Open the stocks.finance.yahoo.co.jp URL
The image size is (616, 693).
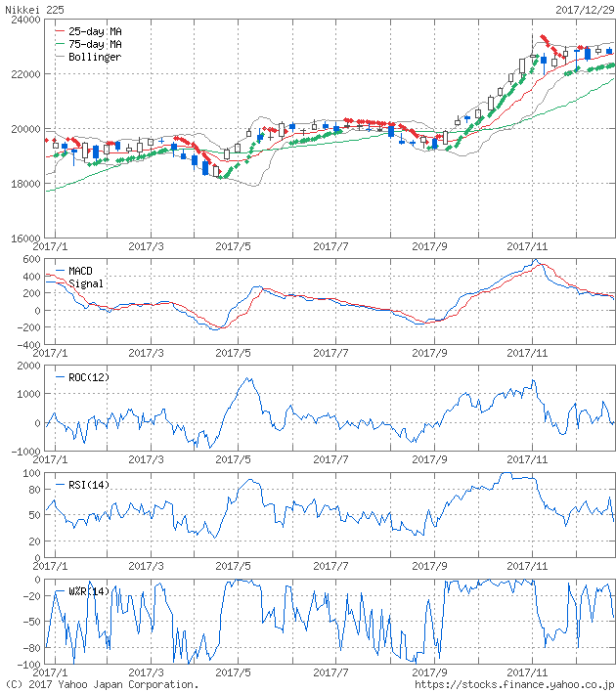coord(513,685)
